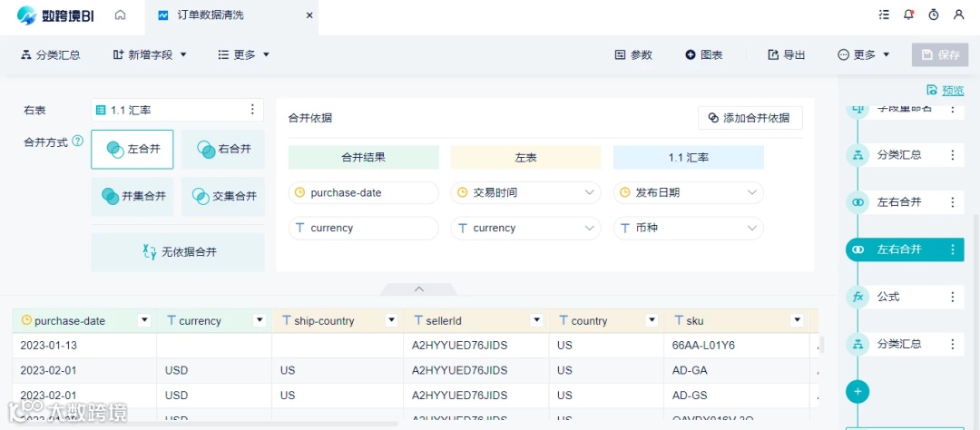
Task: Open the 预览 preview link
Action: point(946,90)
